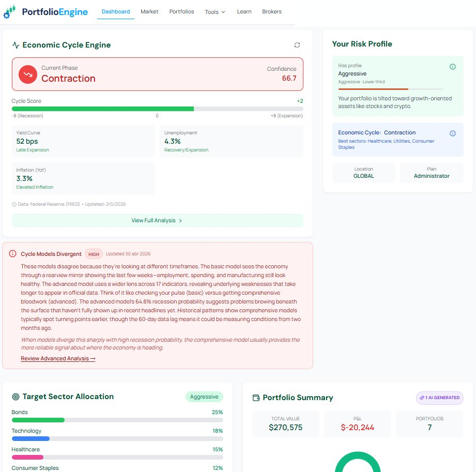Click the HIGH severity badge
The image size is (476, 472).
[x=94, y=254]
